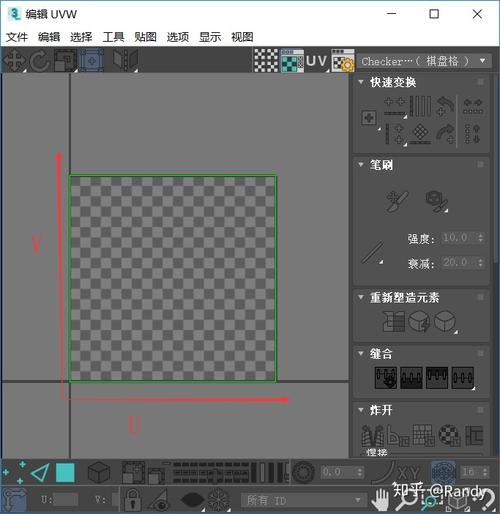The image size is (500, 514).
Task: Open the 文件 menu
Action: [17, 37]
